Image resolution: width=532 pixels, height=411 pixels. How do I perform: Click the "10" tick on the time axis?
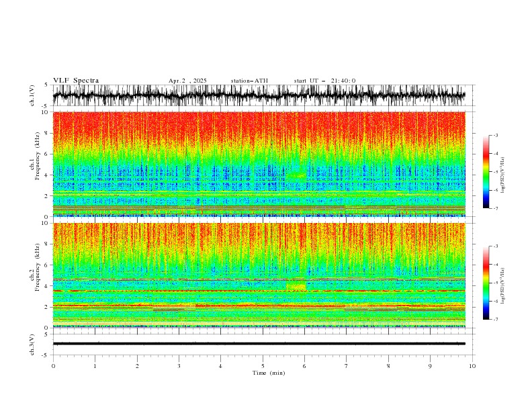click(x=472, y=366)
